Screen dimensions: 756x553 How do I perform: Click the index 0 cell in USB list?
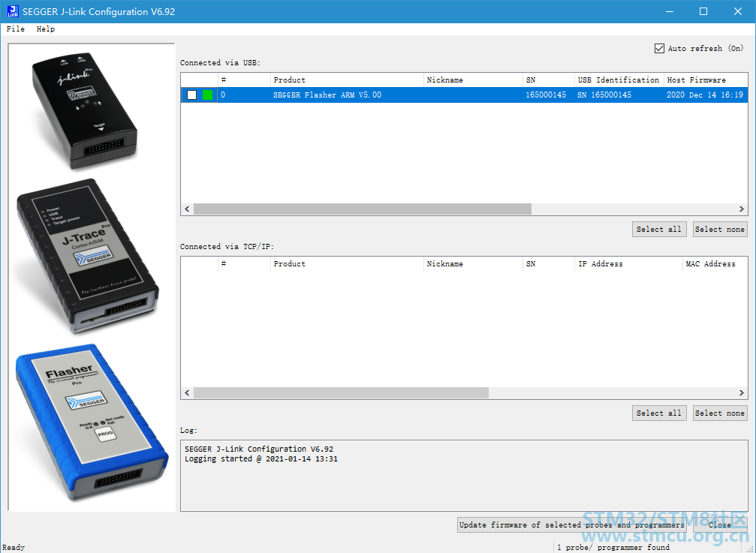coord(223,95)
